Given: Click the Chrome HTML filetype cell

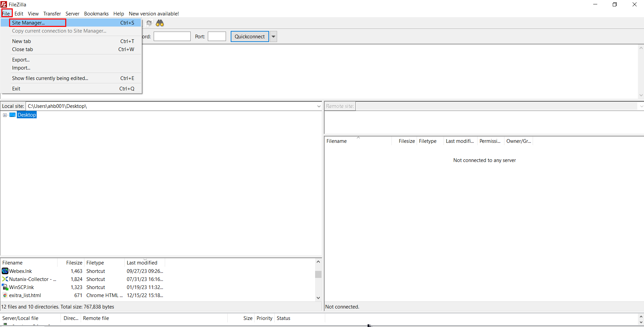Looking at the screenshot, I should tap(104, 295).
